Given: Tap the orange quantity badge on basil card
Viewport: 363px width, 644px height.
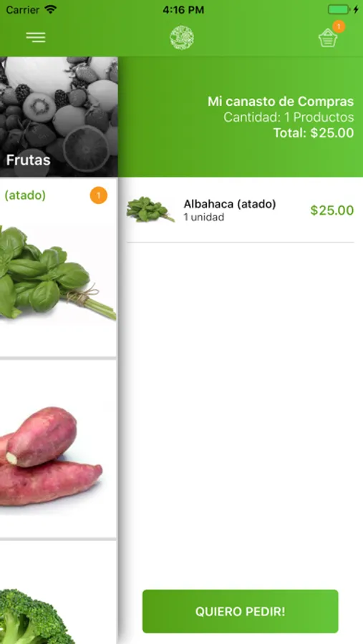Looking at the screenshot, I should [x=99, y=195].
